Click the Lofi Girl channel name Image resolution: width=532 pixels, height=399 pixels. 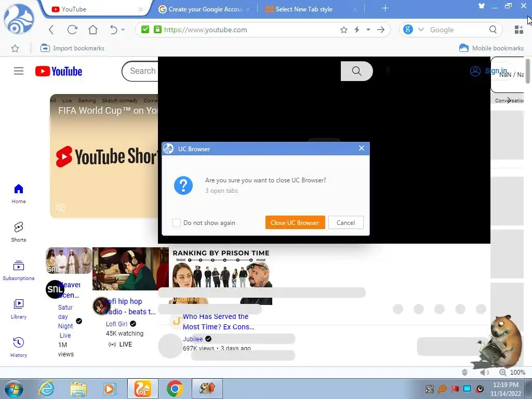[x=116, y=324]
